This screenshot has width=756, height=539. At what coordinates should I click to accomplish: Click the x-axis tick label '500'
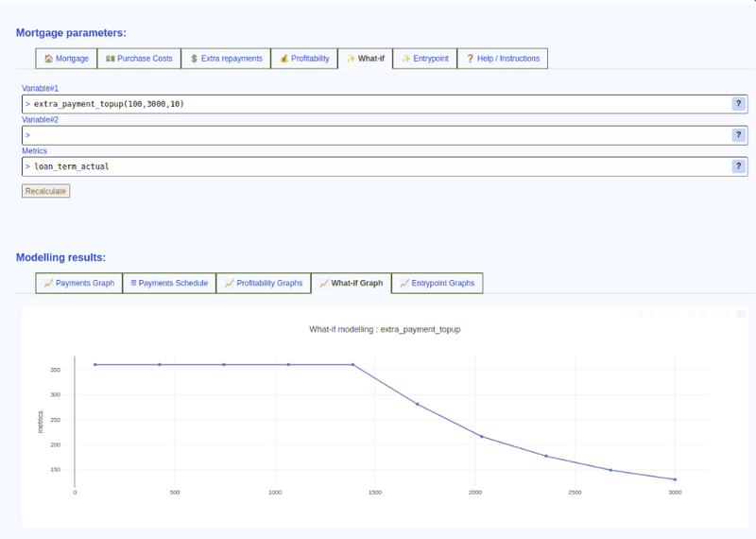coord(175,493)
